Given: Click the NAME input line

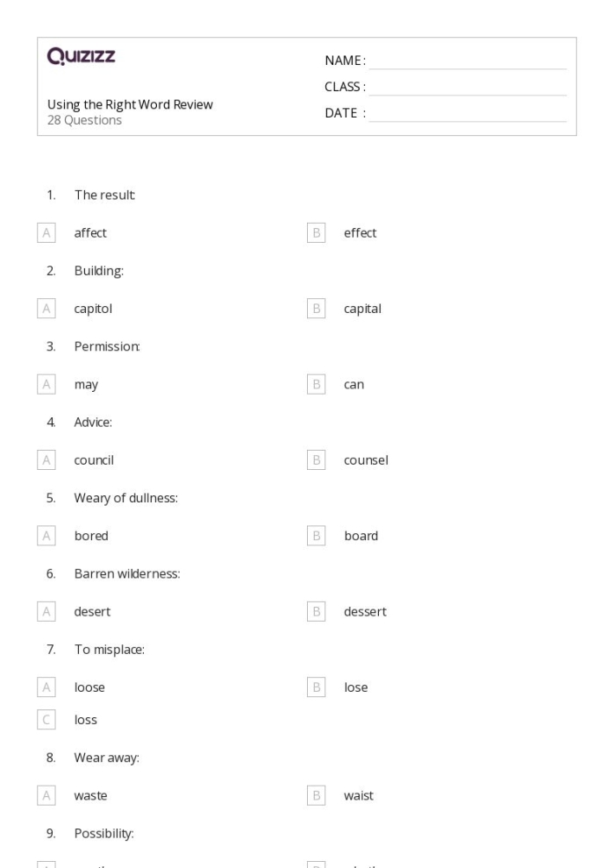Looking at the screenshot, I should pos(468,61).
